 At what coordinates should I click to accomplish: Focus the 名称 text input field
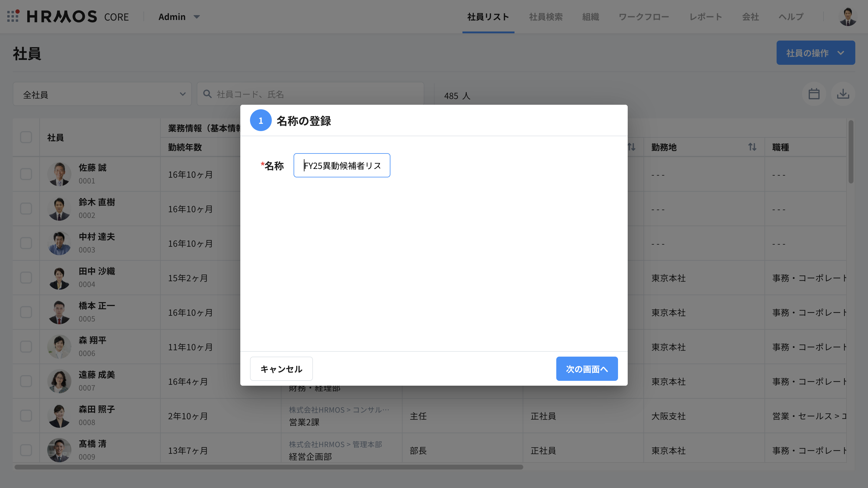[342, 166]
